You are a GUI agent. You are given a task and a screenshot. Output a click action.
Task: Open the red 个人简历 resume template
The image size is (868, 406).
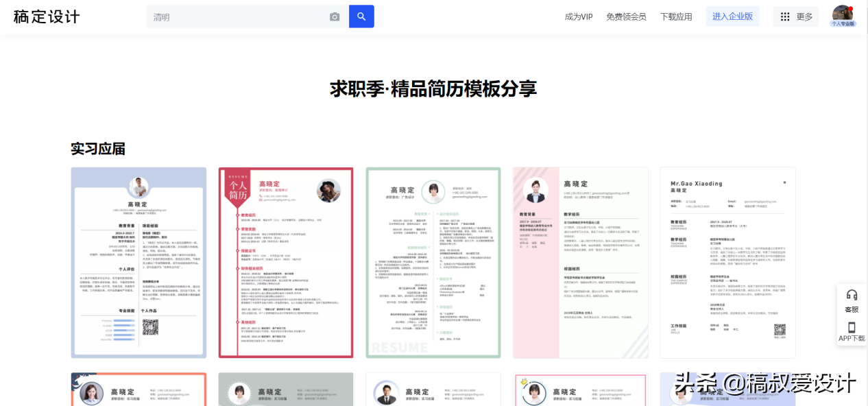pyautogui.click(x=285, y=262)
